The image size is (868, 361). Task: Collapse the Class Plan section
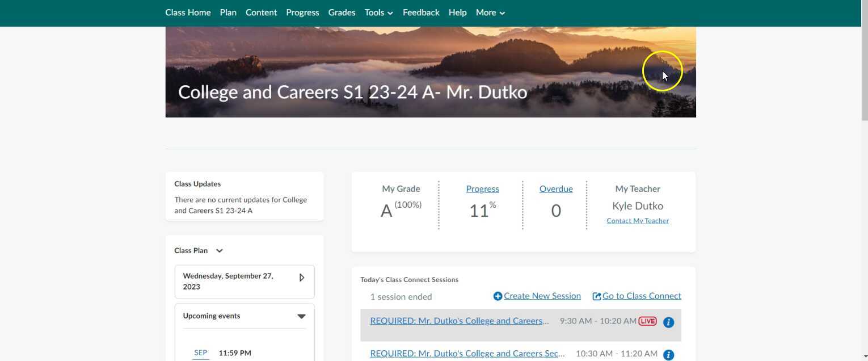click(x=220, y=250)
